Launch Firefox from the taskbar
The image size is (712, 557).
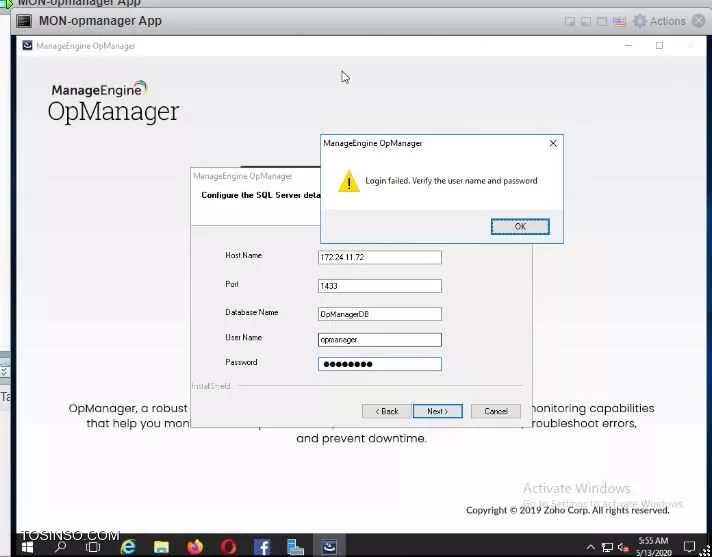[x=195, y=547]
